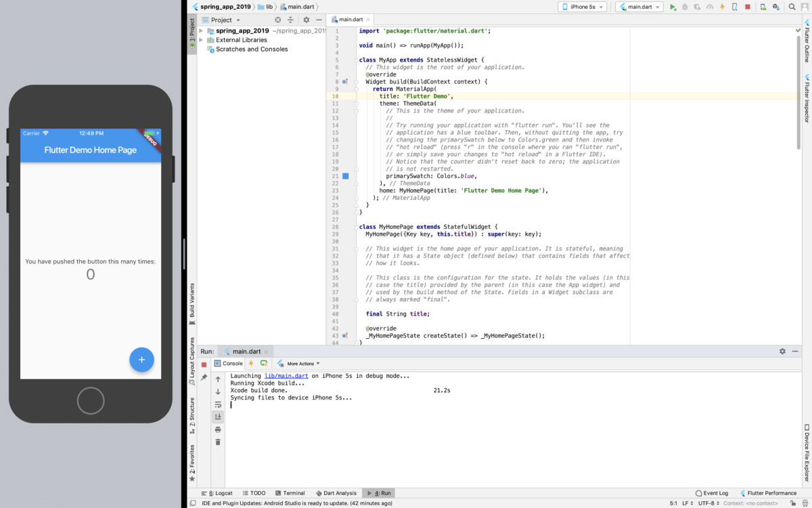Toggle scroll to end in console
Image resolution: width=812 pixels, height=508 pixels.
tap(218, 417)
